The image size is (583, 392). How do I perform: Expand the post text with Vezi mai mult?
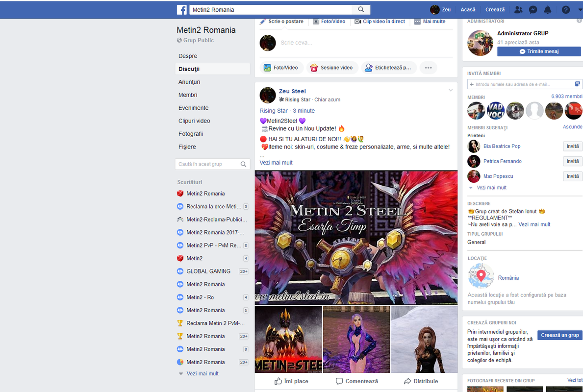pos(276,163)
